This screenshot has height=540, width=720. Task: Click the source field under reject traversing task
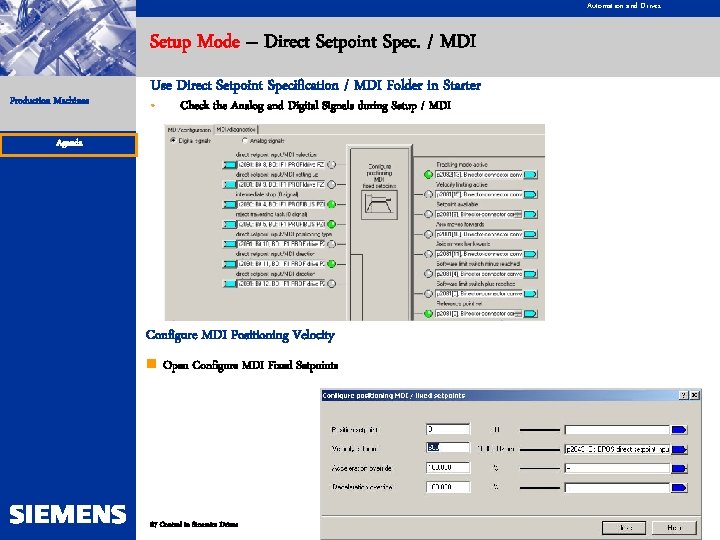(281, 225)
